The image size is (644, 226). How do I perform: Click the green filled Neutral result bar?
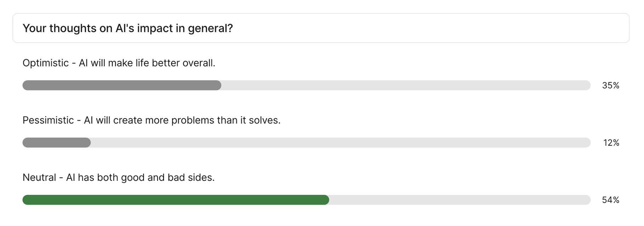pyautogui.click(x=175, y=200)
